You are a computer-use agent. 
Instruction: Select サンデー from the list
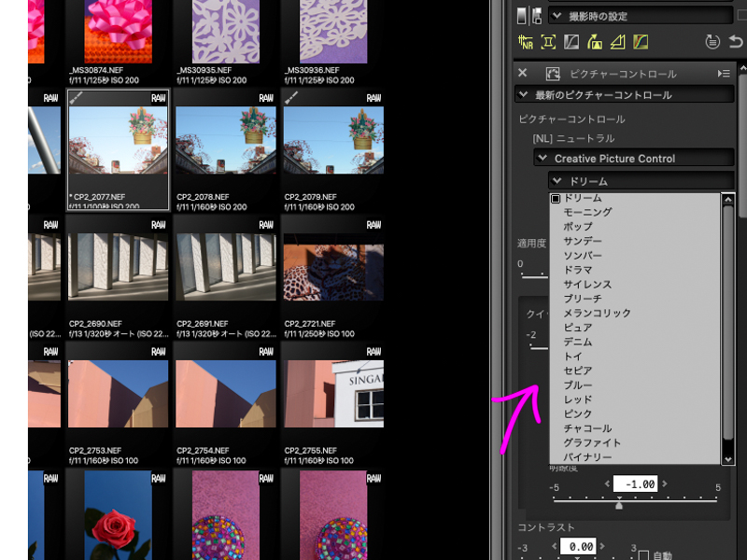coord(636,241)
